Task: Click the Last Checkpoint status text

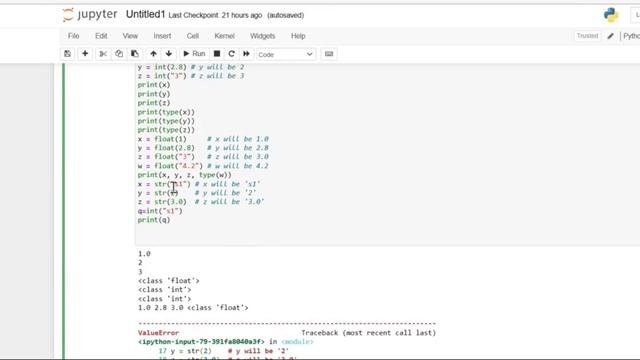Action: click(215, 16)
